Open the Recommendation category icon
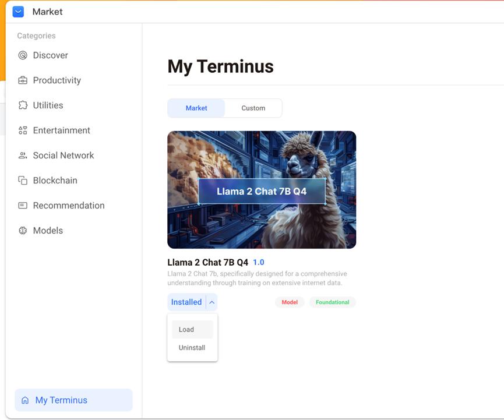The image size is (504, 420). click(23, 206)
